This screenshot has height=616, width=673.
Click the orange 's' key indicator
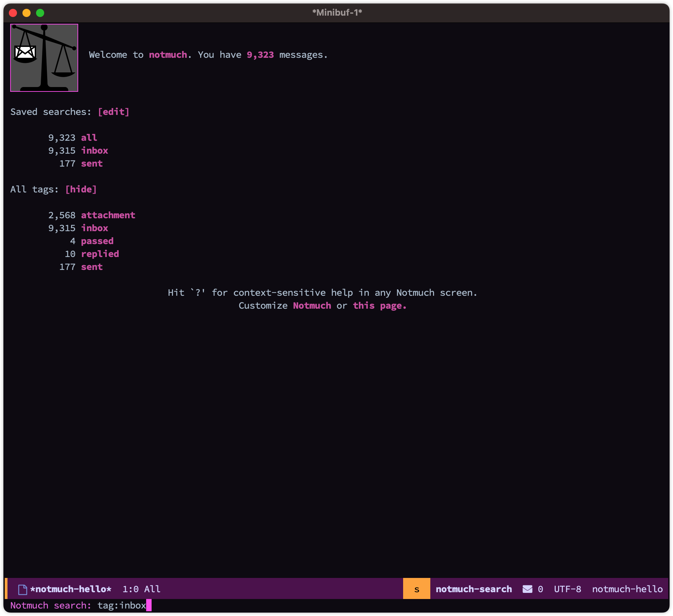[417, 588]
